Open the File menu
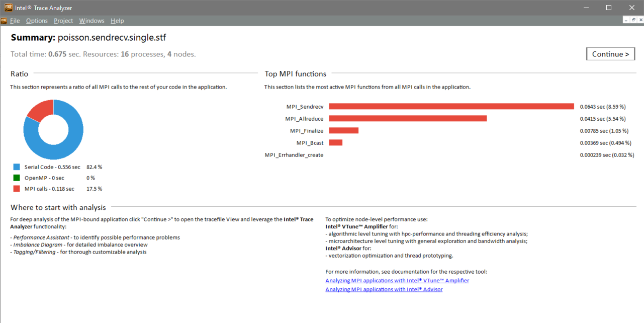The width and height of the screenshot is (644, 323). tap(15, 21)
